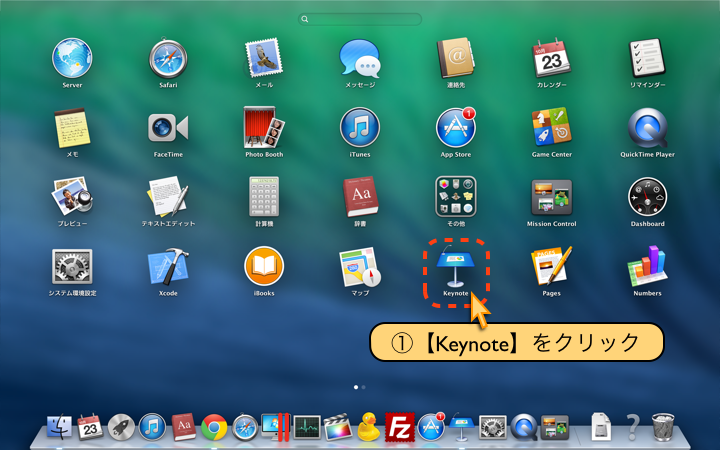Image resolution: width=720 pixels, height=450 pixels.
Task: Launch FileZilla from the Dock
Action: point(400,427)
